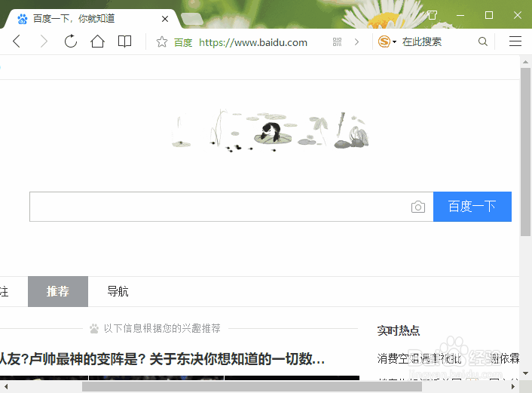Open the reading mode book icon
Screen dimensions: 532x393
124,41
